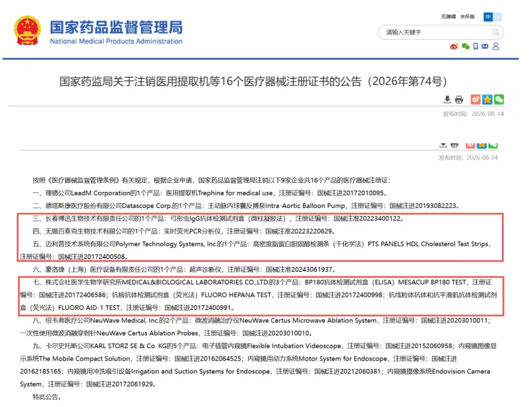Click the National Medical Products Administration subtitle
Image resolution: width=532 pixels, height=407 pixels.
(116, 41)
